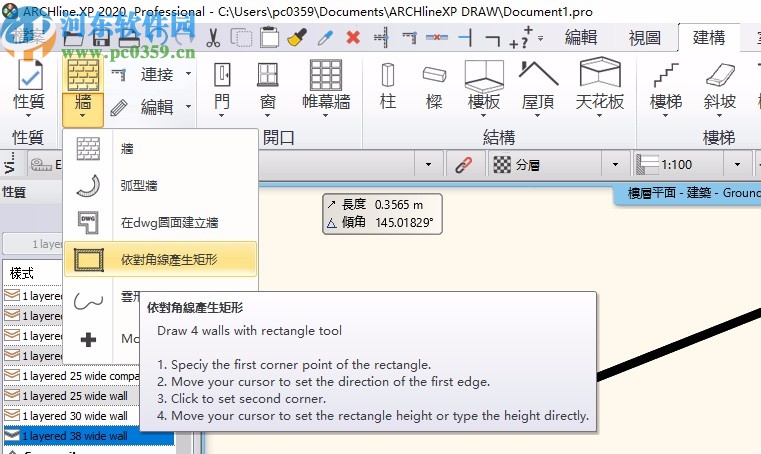
Task: Select 牆 straight wall menu entry
Action: coord(160,149)
